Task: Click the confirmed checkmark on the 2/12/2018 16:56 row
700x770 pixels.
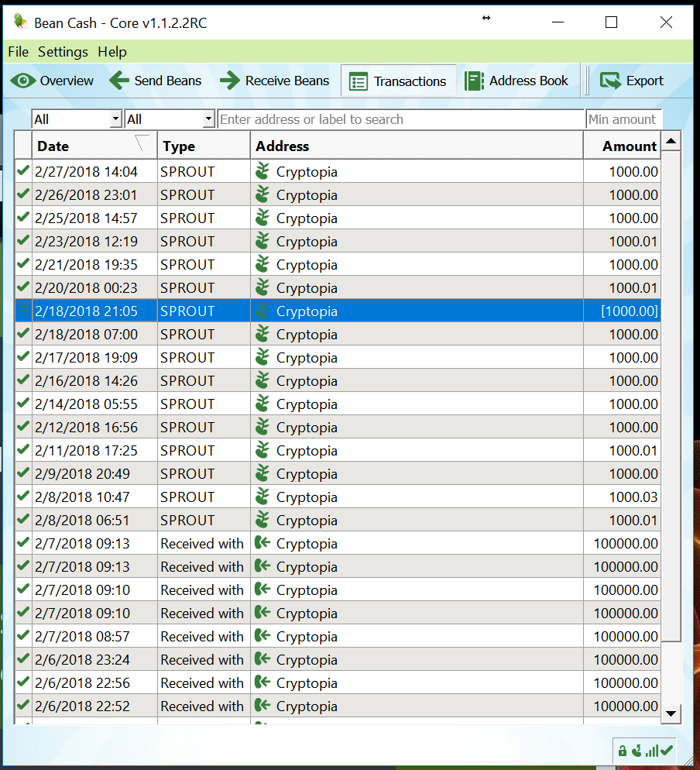Action: tap(23, 426)
